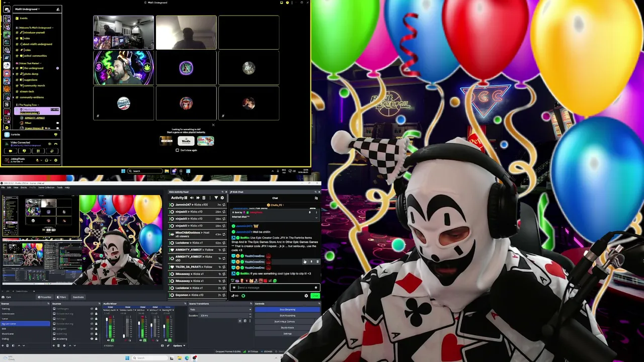Replay the TIUZIN_DA_PARATI follow alert

[224, 267]
